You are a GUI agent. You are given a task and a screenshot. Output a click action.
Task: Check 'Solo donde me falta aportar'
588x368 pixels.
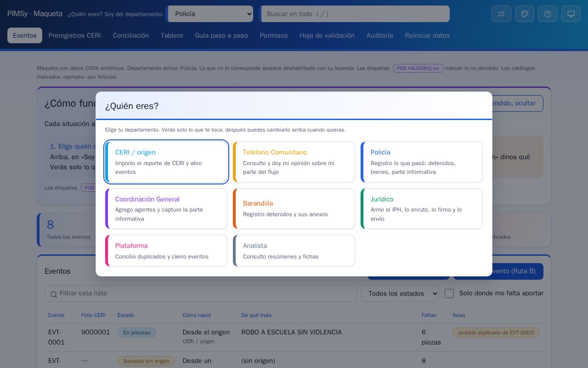coord(449,293)
